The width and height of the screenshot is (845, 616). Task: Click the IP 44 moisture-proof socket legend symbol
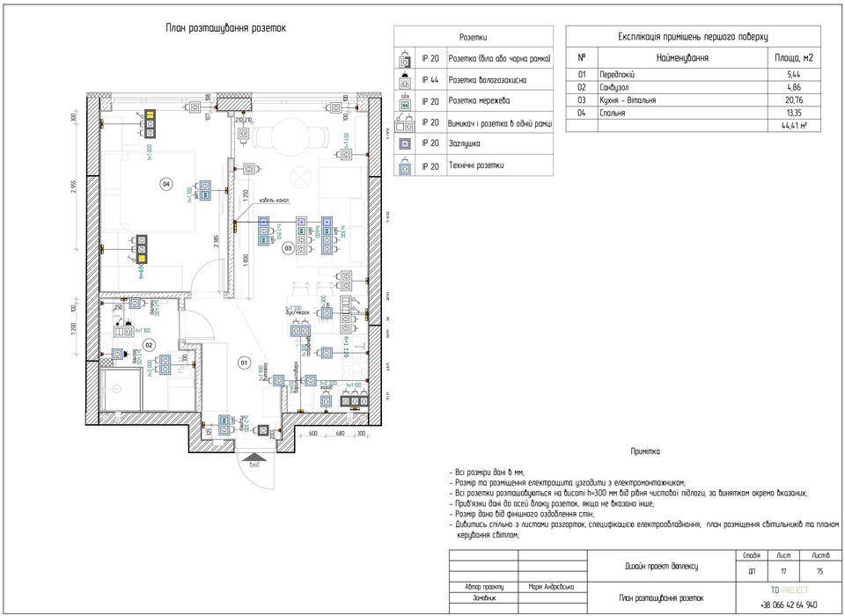click(405, 80)
